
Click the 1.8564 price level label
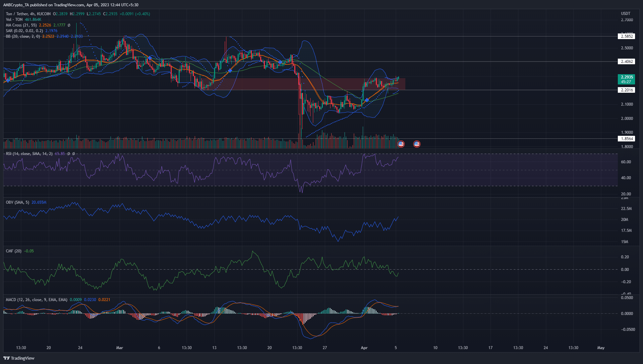pos(626,139)
